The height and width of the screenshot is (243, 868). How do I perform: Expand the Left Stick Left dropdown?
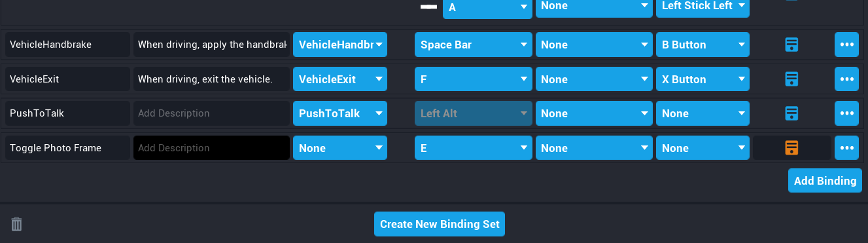point(703,8)
